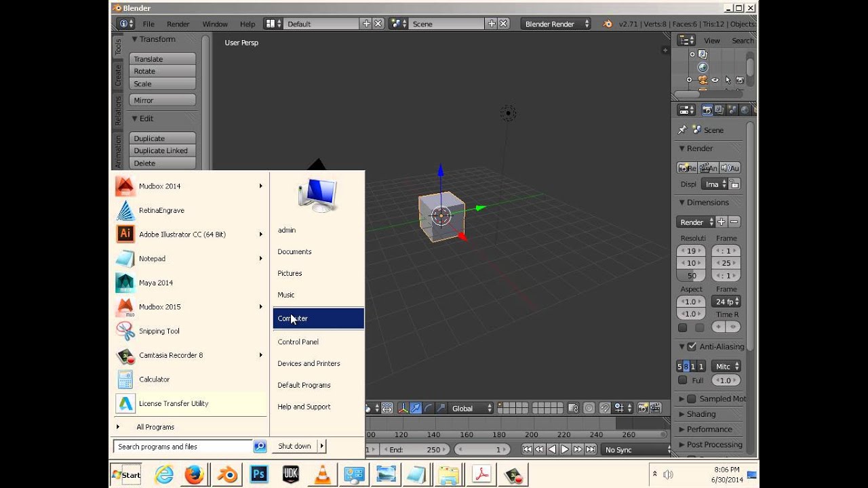Screen dimensions: 868x488
Task: Click the Rotate button
Action: tap(162, 71)
